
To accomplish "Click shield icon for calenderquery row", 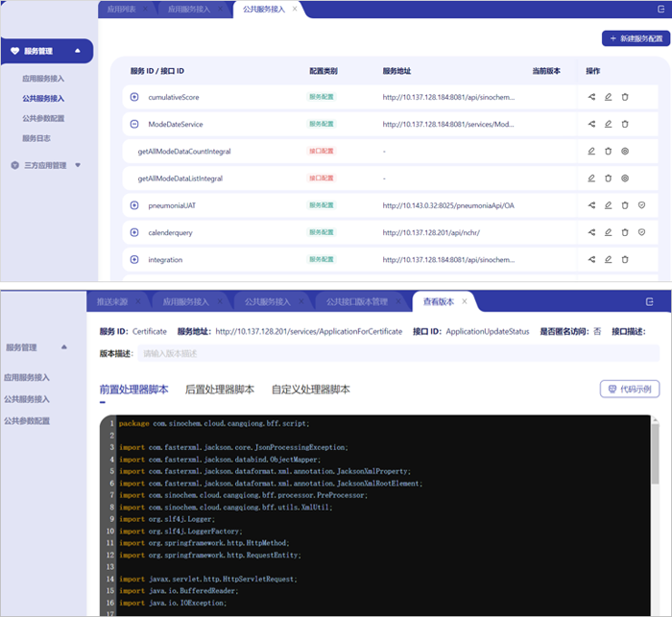I will coord(641,232).
